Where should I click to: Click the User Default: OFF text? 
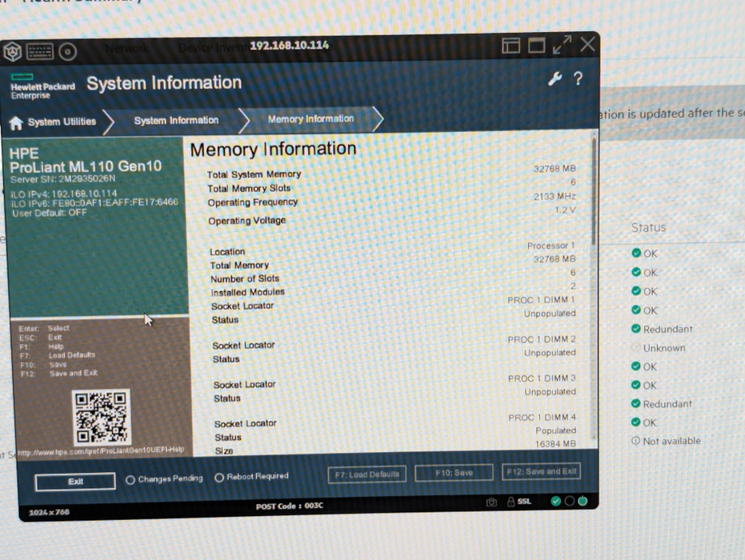pyautogui.click(x=50, y=213)
